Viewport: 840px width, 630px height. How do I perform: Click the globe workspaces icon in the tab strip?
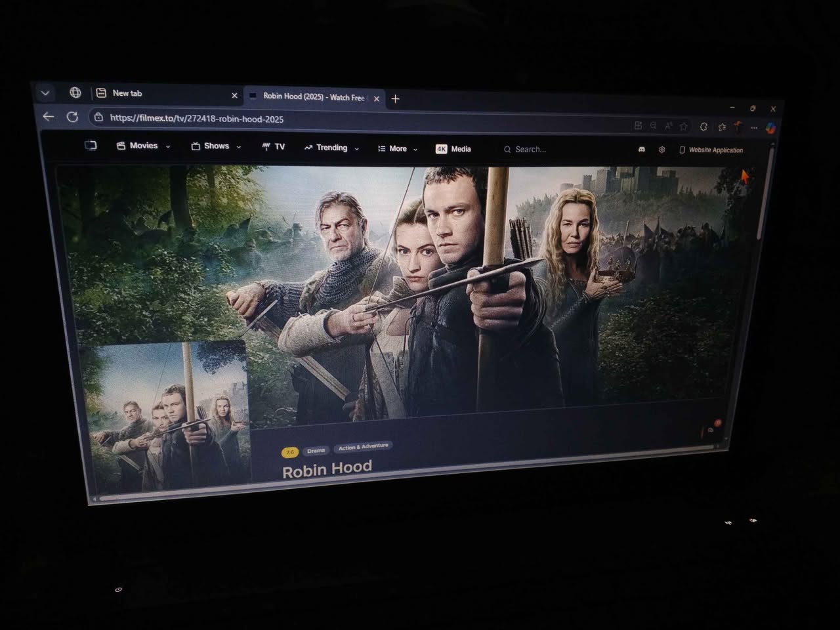pyautogui.click(x=75, y=93)
